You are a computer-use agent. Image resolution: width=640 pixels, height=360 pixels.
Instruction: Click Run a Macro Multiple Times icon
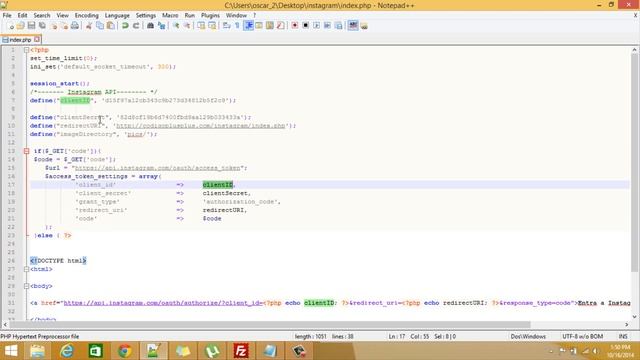click(327, 26)
